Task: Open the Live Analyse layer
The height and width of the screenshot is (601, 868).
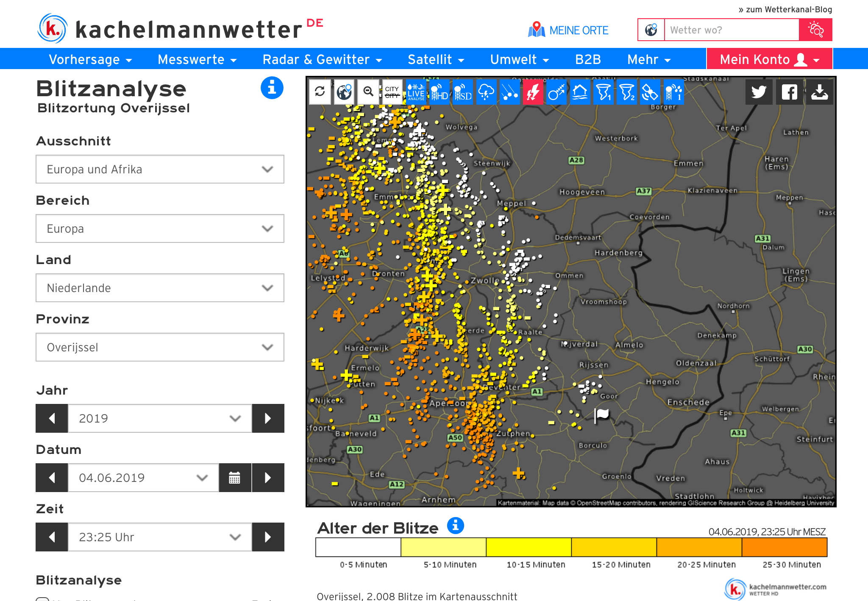Action: click(416, 92)
